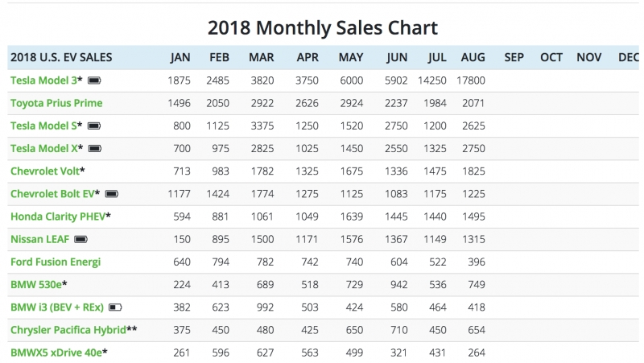The height and width of the screenshot is (363, 644).
Task: Click the OCT column header
Action: pyautogui.click(x=551, y=57)
